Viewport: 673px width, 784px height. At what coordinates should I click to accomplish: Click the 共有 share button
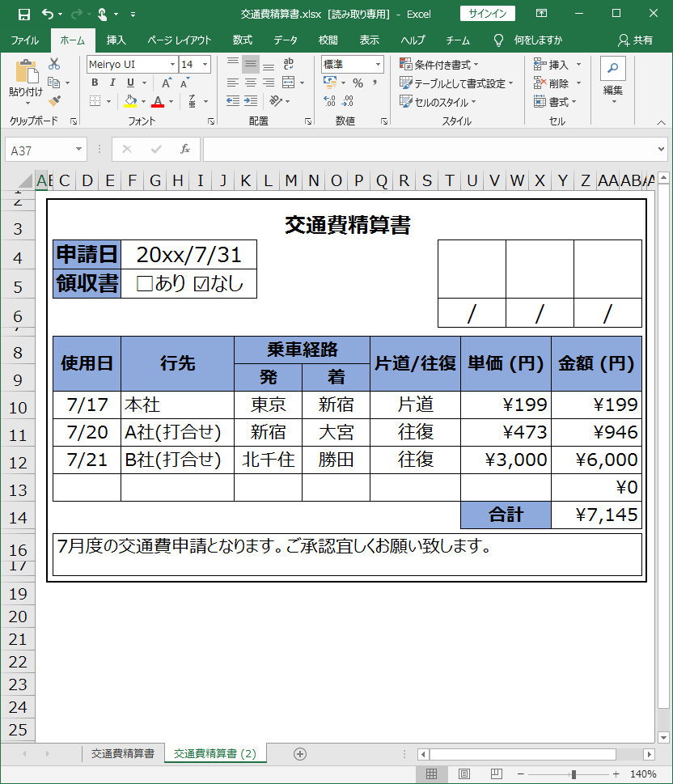636,40
